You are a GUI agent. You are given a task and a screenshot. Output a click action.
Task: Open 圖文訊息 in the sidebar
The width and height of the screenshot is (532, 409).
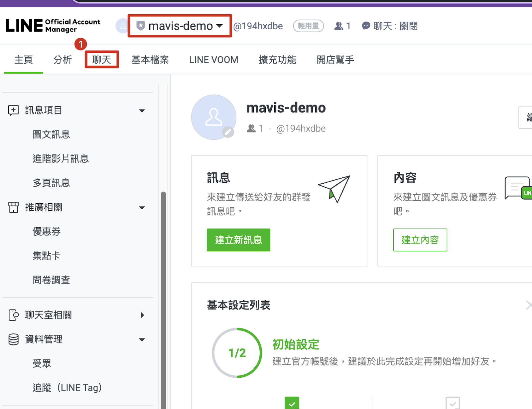51,134
